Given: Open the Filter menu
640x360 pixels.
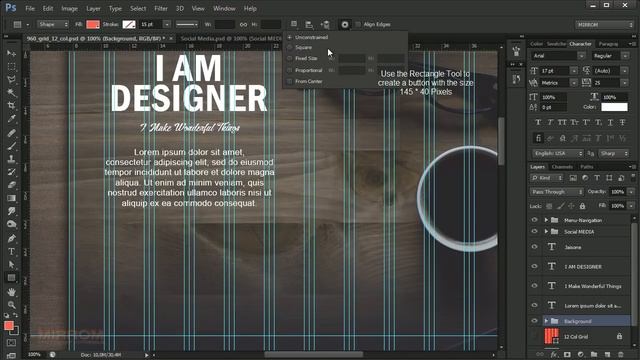Looking at the screenshot, I should tap(161, 8).
